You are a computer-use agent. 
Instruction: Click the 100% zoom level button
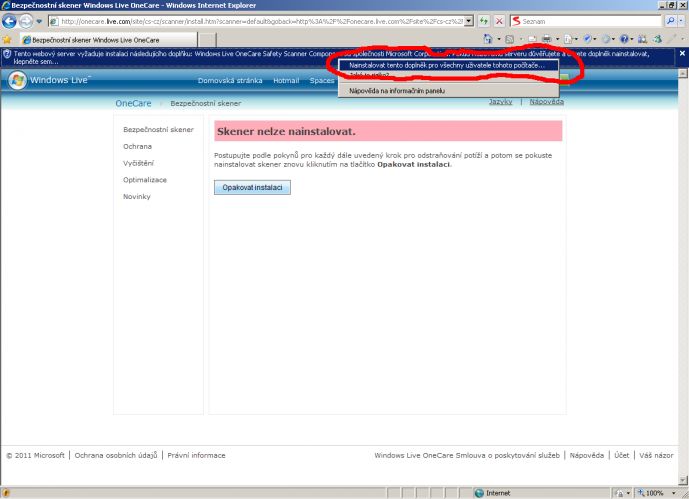[x=651, y=493]
